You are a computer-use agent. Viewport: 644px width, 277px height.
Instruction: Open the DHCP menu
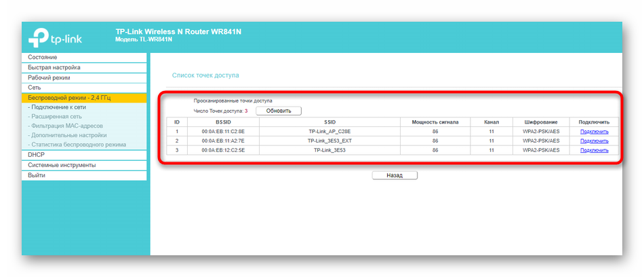pos(84,155)
